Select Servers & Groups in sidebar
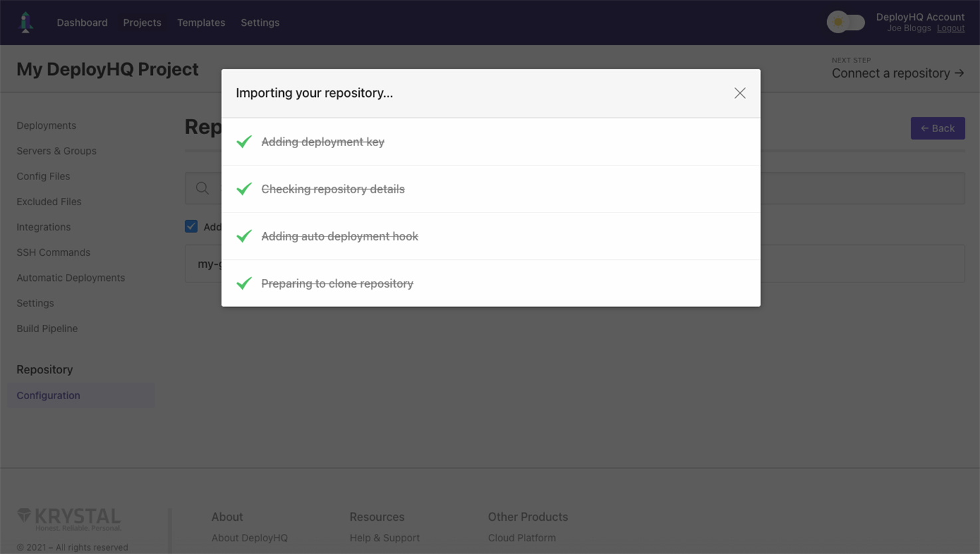This screenshot has width=980, height=554. (57, 151)
